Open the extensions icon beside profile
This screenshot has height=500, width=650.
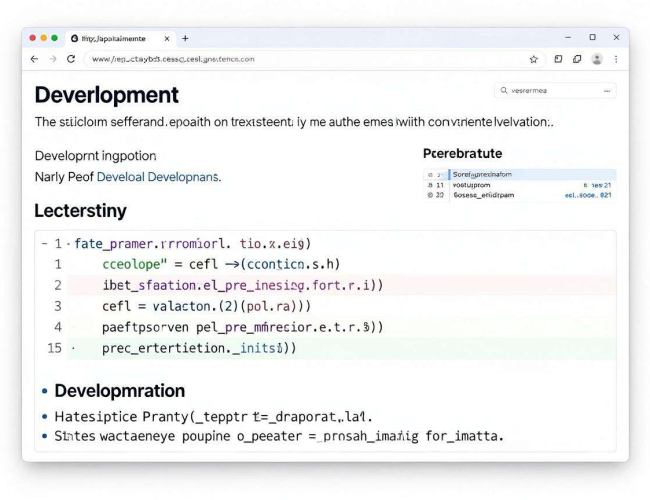(577, 59)
